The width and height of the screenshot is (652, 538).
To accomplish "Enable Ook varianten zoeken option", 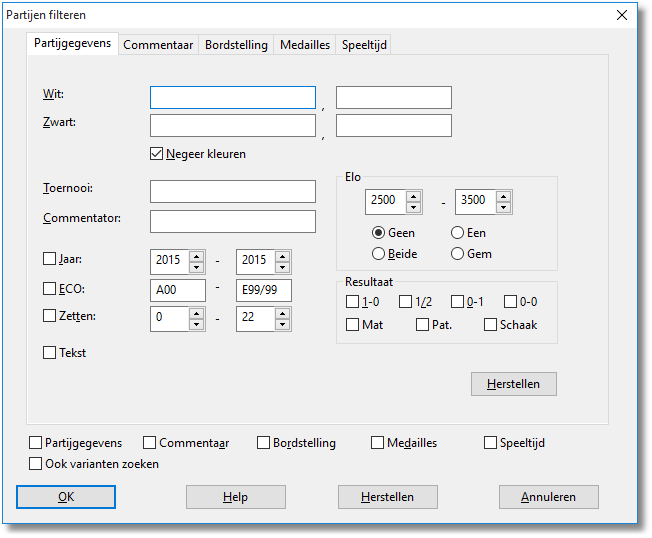I will coord(37,464).
